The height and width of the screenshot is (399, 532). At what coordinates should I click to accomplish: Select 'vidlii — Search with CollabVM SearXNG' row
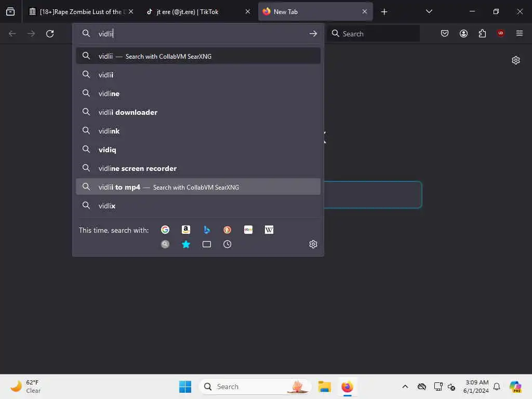point(198,56)
